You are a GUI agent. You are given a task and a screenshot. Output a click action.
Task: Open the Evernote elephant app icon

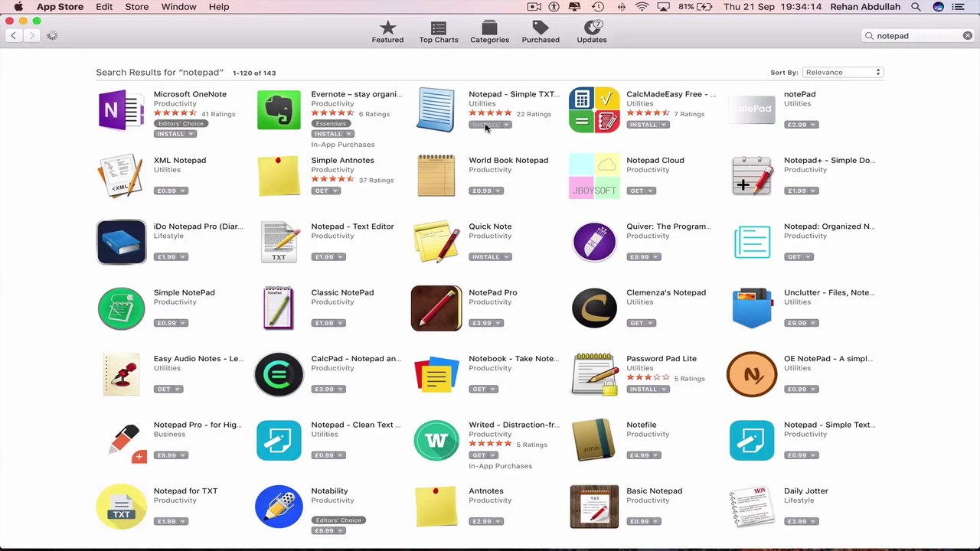(279, 110)
